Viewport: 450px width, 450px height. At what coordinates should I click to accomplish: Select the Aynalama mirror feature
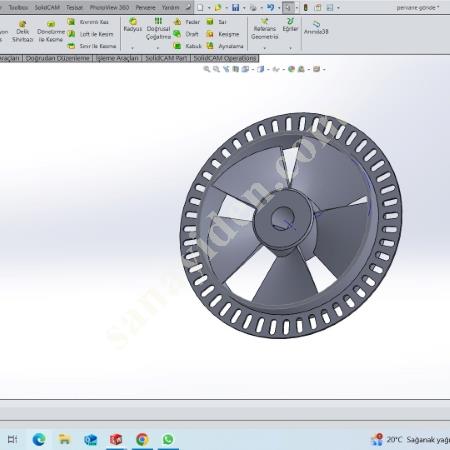pos(225,46)
